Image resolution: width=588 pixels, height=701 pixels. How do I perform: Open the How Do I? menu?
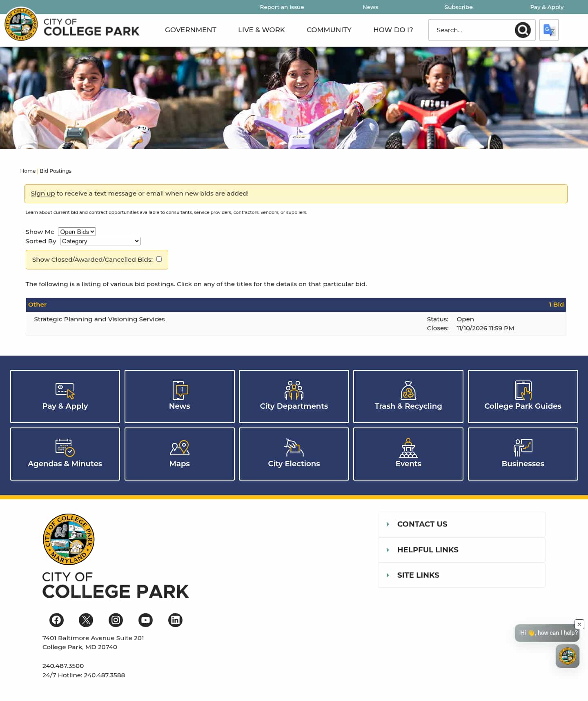[x=393, y=30]
